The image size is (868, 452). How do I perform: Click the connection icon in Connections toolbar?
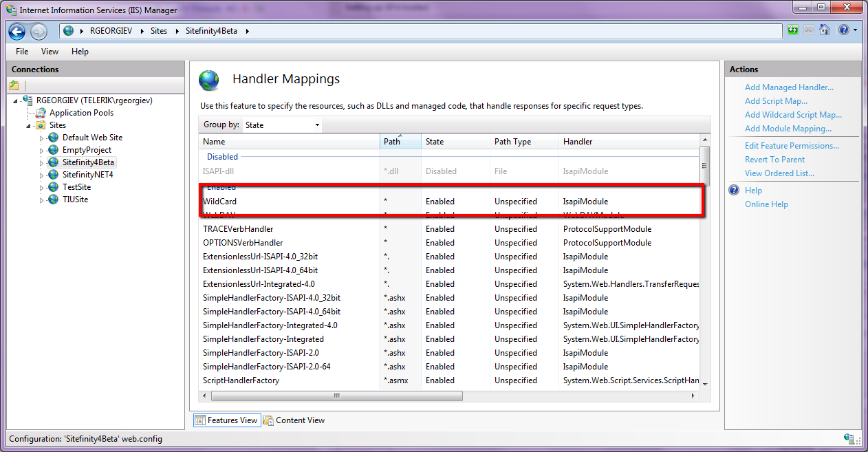tap(14, 85)
